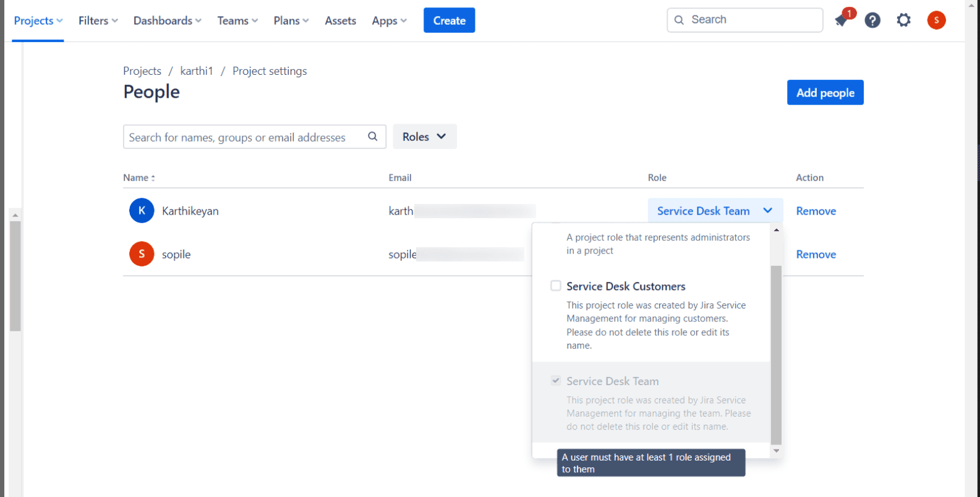
Task: Open the Filters menu
Action: pos(98,20)
